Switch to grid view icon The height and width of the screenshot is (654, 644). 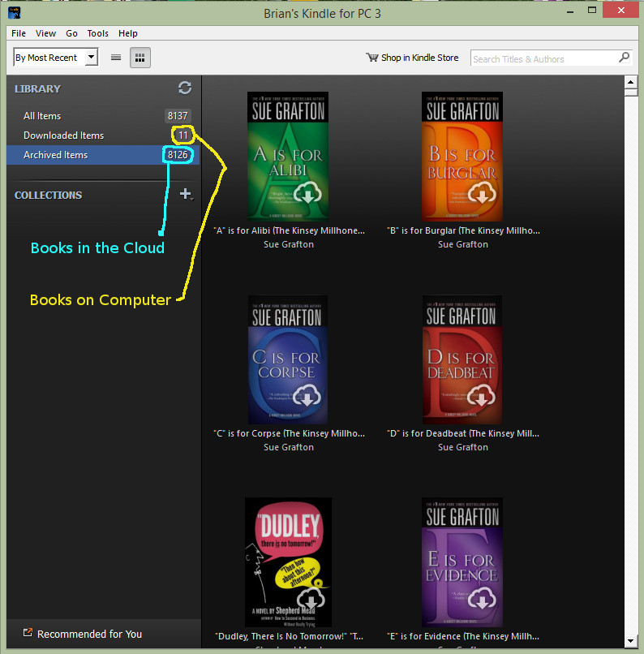click(140, 58)
